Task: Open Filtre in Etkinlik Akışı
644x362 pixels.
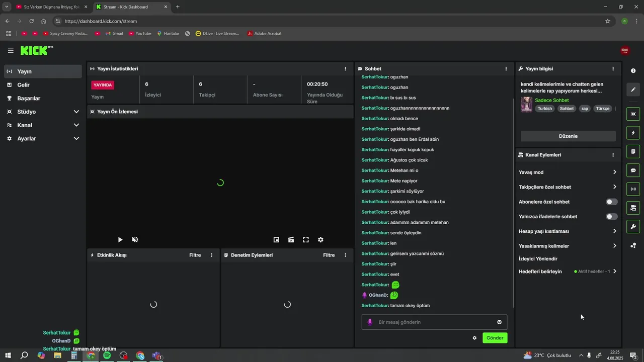Action: (195, 255)
